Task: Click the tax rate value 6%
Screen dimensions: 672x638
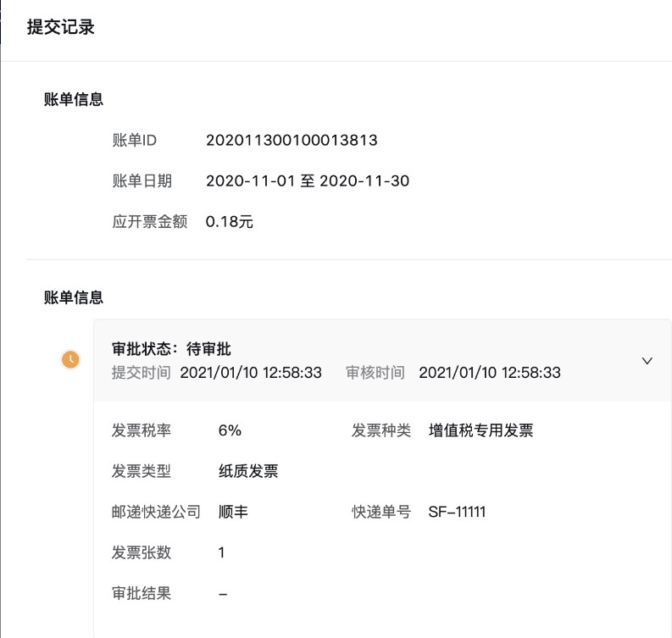Action: coord(230,430)
